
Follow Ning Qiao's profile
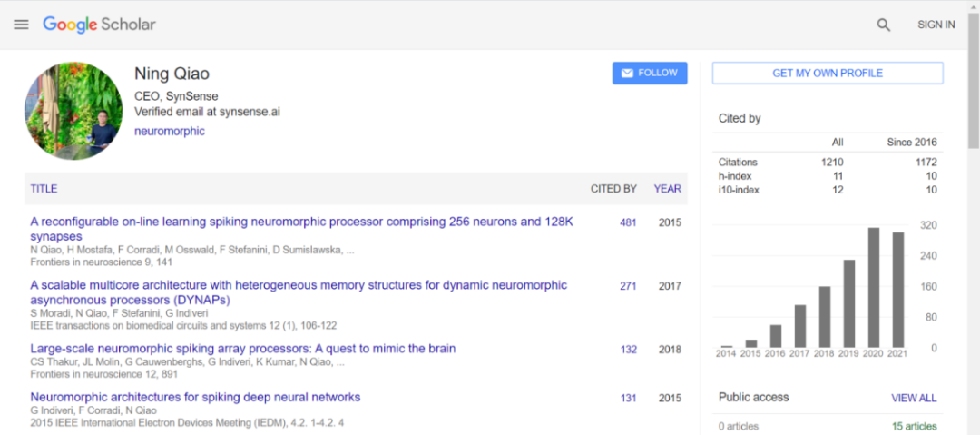tap(650, 74)
